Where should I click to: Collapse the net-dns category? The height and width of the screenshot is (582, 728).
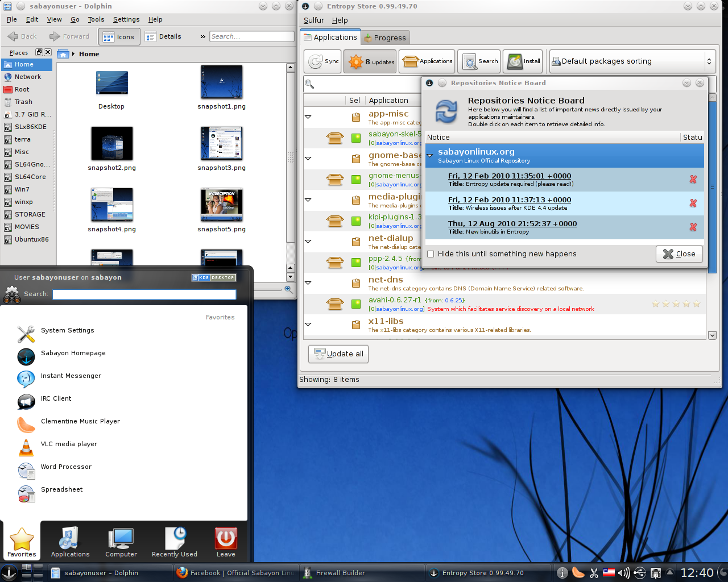pos(308,283)
